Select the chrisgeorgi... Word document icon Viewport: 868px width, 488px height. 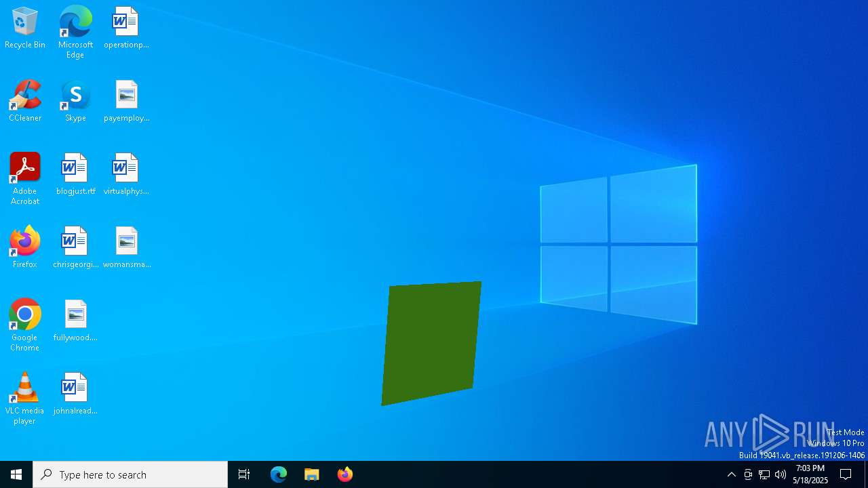[75, 247]
